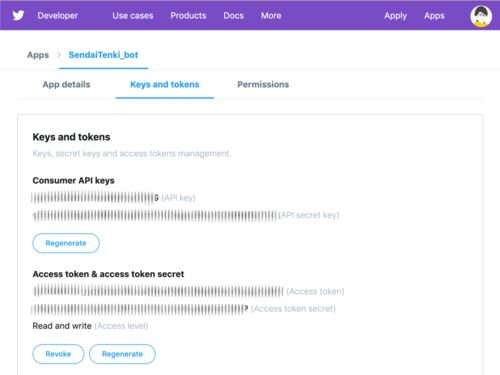Navigate to Apps breadcrumb
This screenshot has width=500, height=375.
[38, 55]
